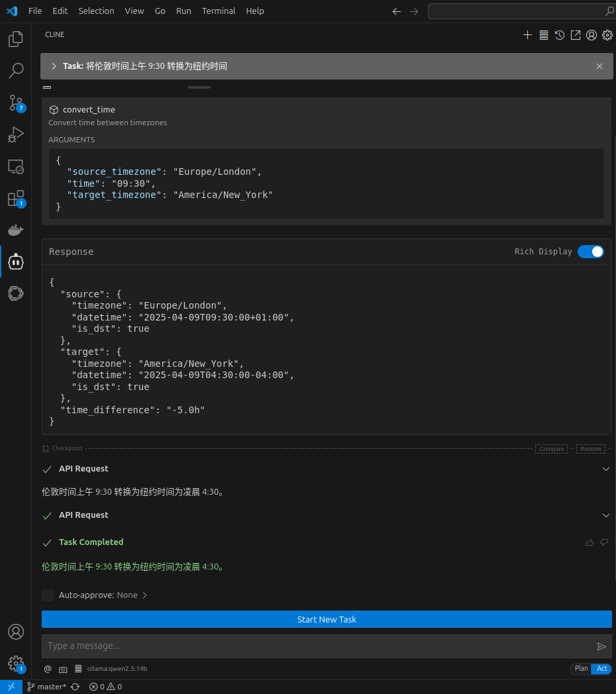The width and height of the screenshot is (616, 694).
Task: Click the @ add context icon
Action: coord(48,669)
